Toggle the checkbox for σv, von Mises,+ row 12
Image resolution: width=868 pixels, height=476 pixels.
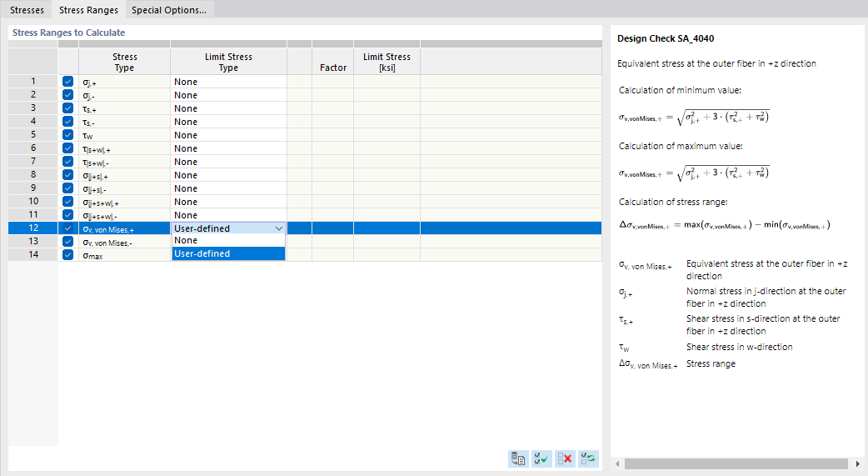click(x=67, y=228)
